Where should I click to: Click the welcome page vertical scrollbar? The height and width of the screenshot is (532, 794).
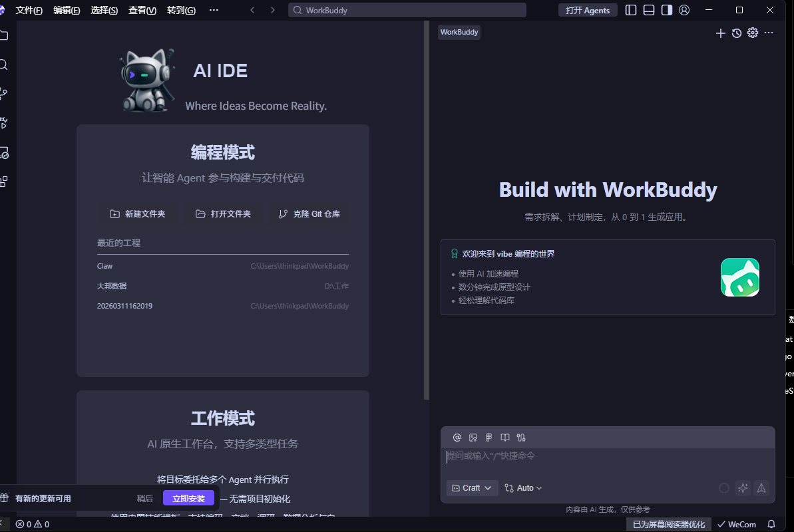pos(427,210)
